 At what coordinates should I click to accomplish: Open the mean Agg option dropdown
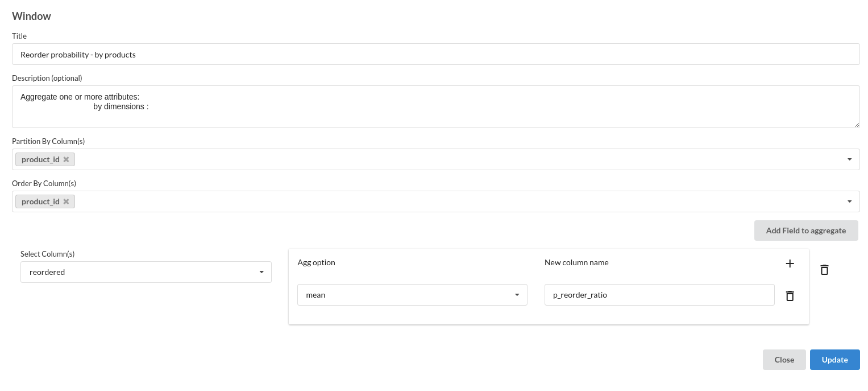point(412,295)
